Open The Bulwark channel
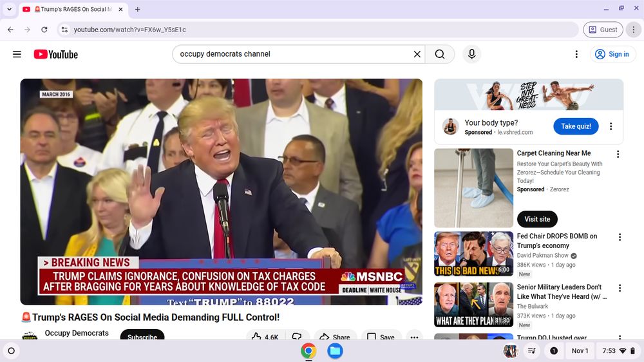The height and width of the screenshot is (362, 644). 533,306
